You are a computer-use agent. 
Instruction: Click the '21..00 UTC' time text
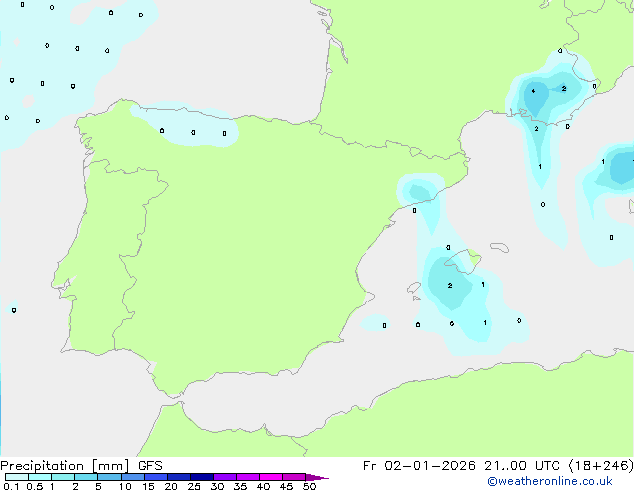522,466
